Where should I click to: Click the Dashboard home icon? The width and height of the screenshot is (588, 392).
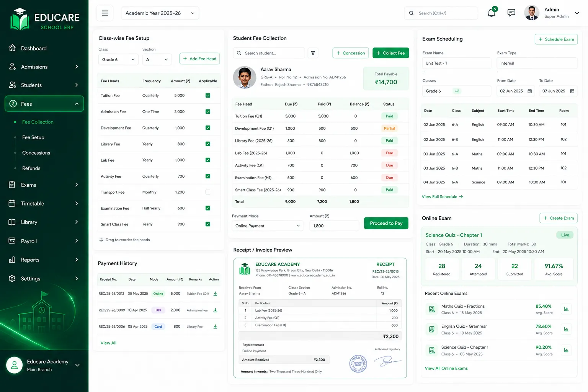(x=12, y=48)
